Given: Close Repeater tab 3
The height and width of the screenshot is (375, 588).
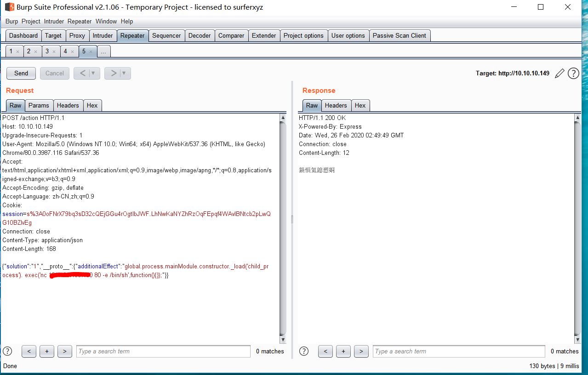Looking at the screenshot, I should pos(54,51).
